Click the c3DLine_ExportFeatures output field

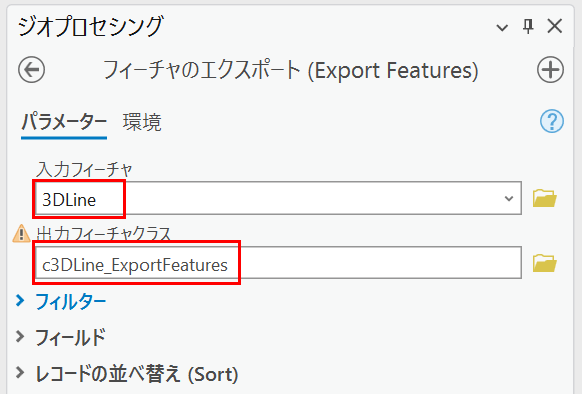click(x=278, y=263)
